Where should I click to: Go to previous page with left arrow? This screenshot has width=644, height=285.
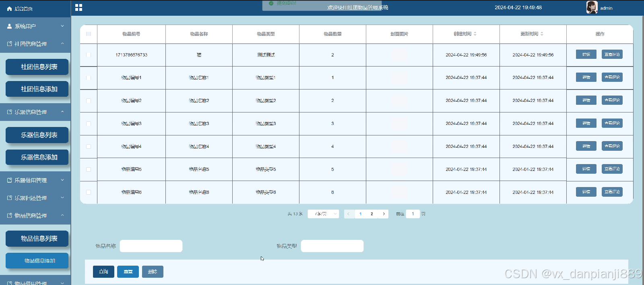click(349, 214)
